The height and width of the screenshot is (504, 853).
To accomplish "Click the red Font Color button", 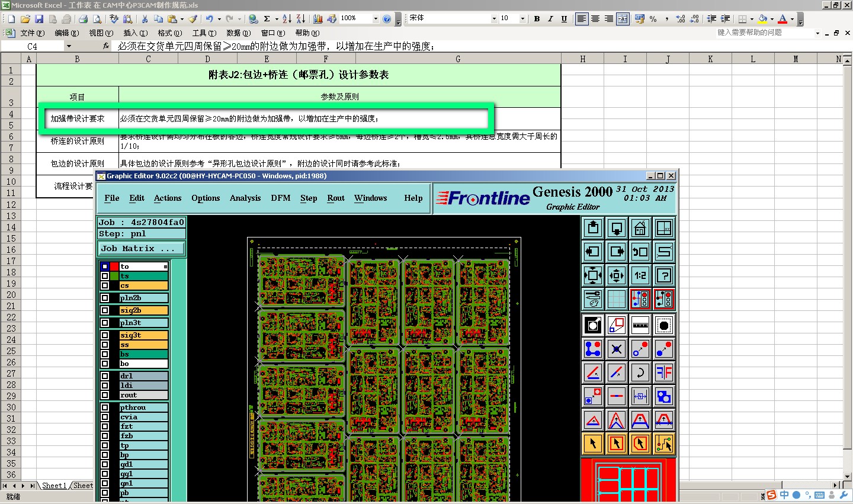I will pos(783,19).
